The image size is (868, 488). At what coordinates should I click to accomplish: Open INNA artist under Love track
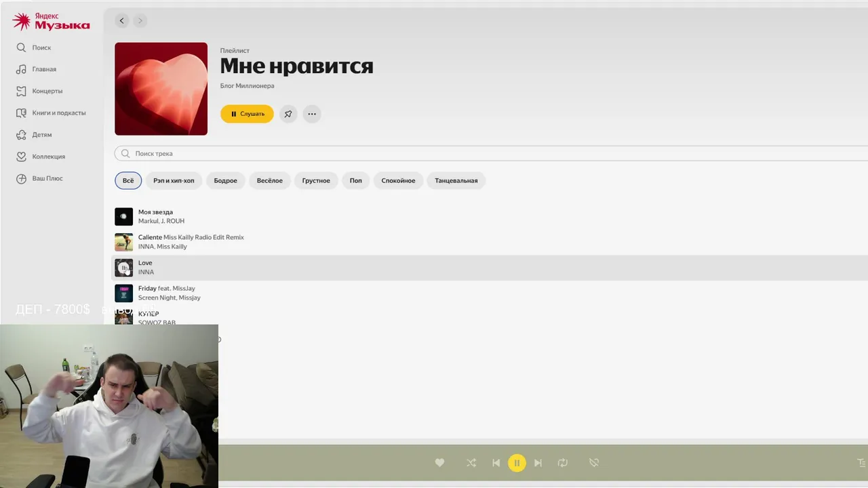tap(146, 272)
